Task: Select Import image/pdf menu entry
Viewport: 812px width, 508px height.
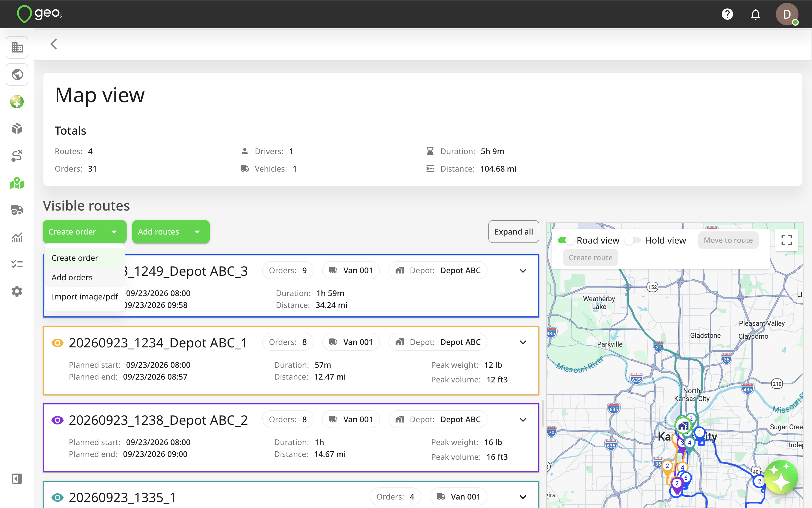Action: (x=85, y=297)
